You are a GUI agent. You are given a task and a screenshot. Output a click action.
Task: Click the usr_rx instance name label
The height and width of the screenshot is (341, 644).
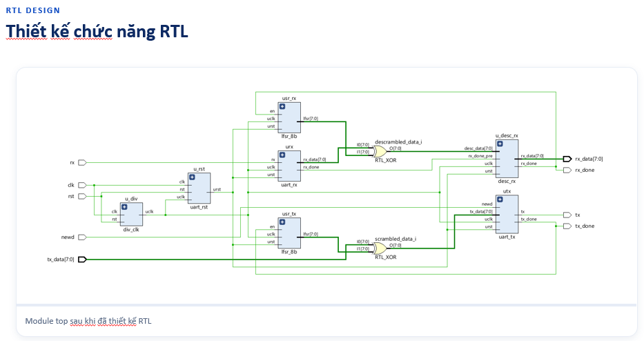[289, 99]
